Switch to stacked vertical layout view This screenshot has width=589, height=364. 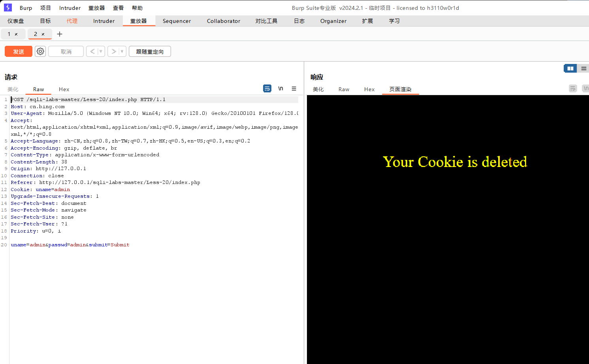pos(583,68)
